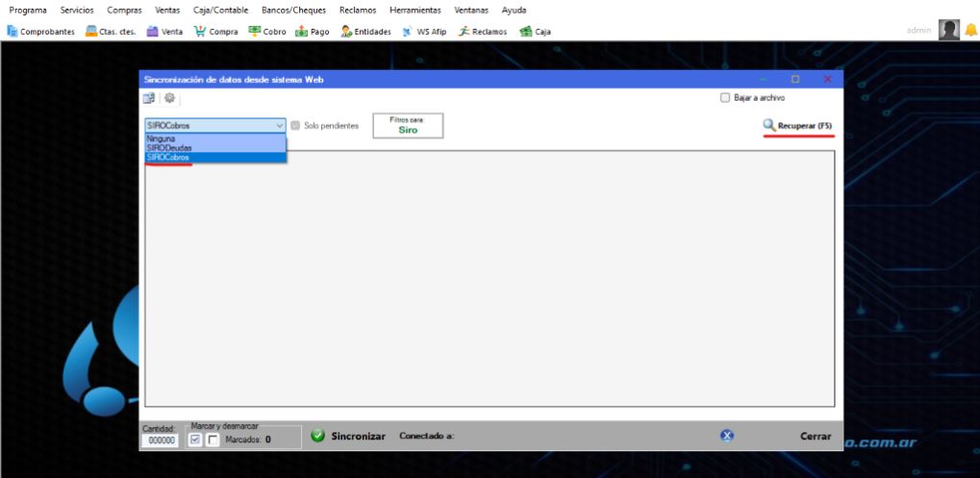Open the Ayuda menu
Image resolution: width=980 pixels, height=478 pixels.
click(x=514, y=10)
